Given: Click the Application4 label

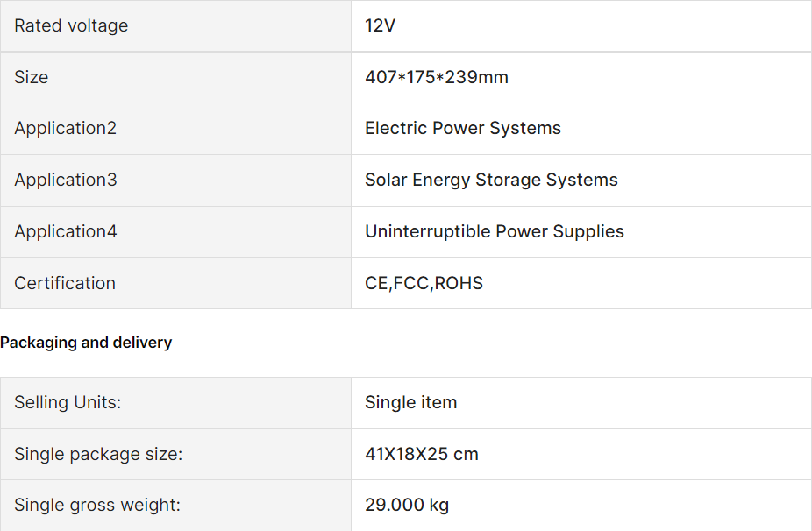Looking at the screenshot, I should 65,231.
